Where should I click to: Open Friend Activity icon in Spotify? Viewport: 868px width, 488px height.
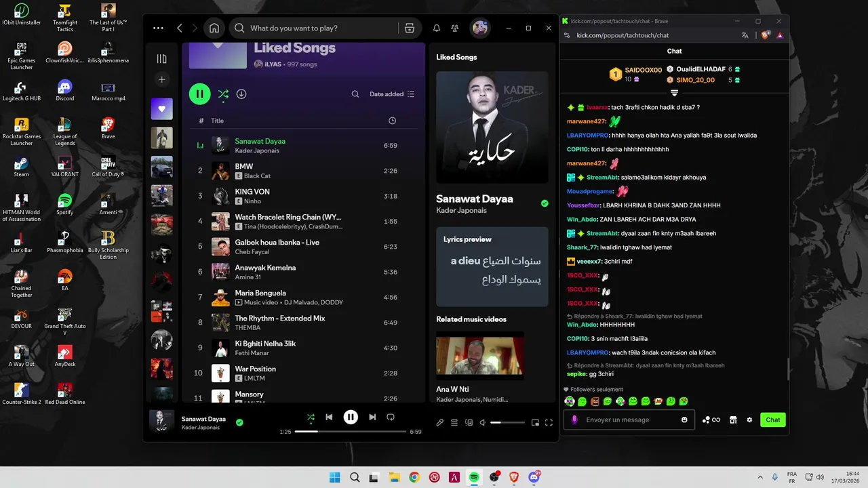click(455, 28)
